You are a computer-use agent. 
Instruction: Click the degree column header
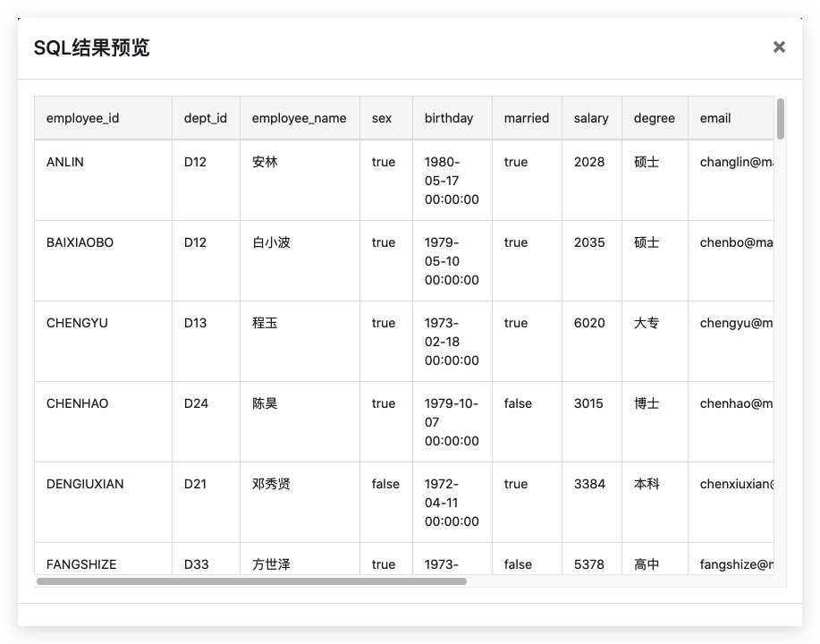655,118
